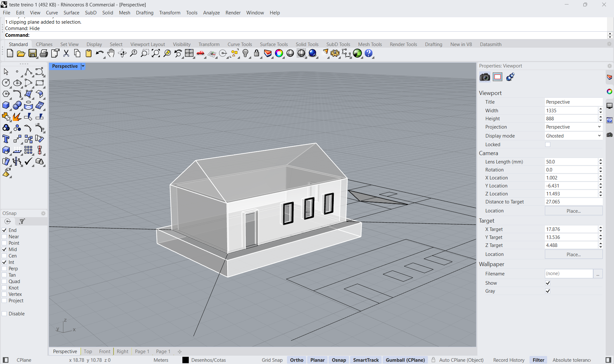Select the Box solid tool
Image resolution: width=614 pixels, height=364 pixels.
pos(6,105)
